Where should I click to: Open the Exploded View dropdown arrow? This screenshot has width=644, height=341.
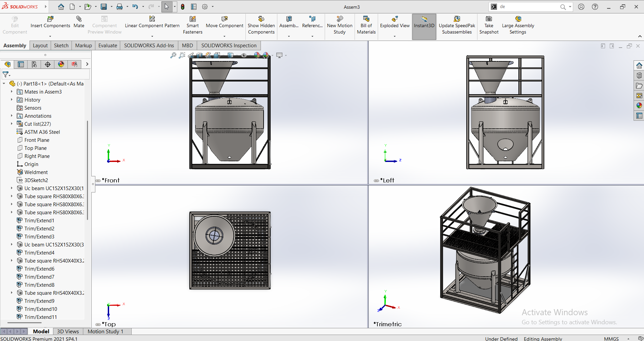point(395,36)
